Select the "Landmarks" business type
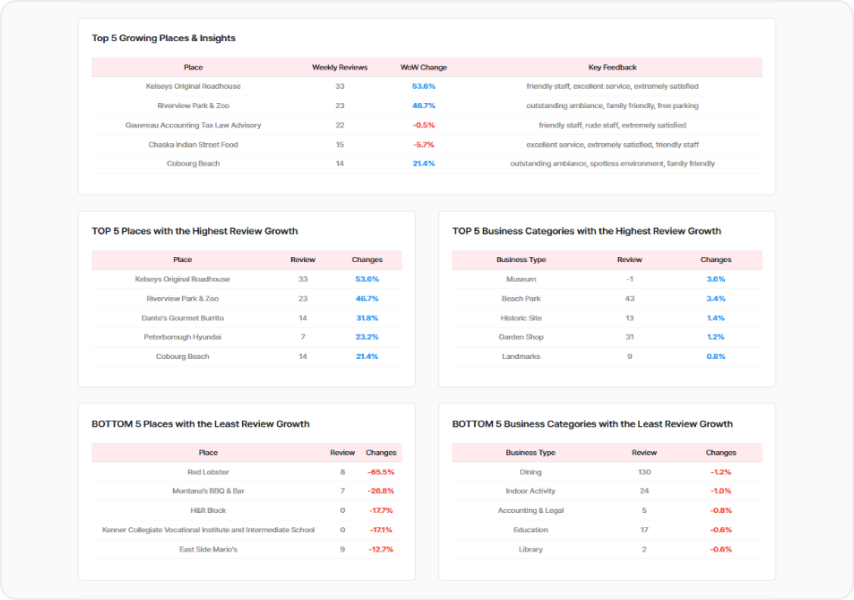This screenshot has width=854, height=600. [521, 357]
